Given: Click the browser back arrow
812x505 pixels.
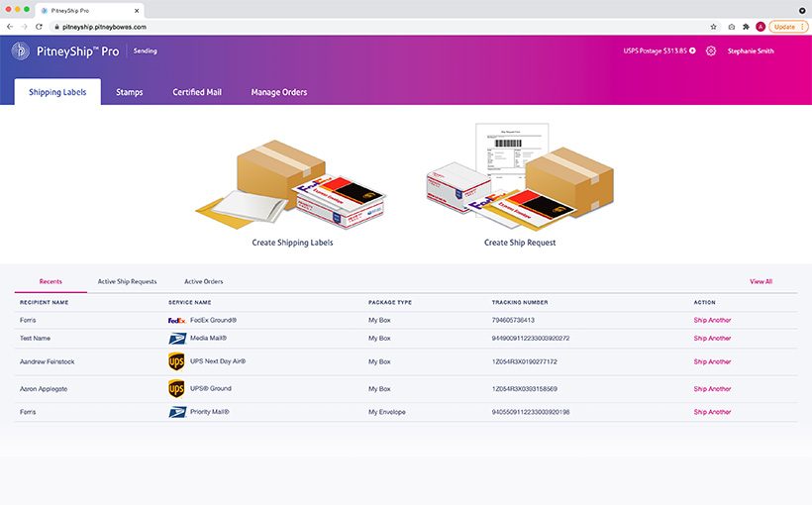Looking at the screenshot, I should [10, 27].
